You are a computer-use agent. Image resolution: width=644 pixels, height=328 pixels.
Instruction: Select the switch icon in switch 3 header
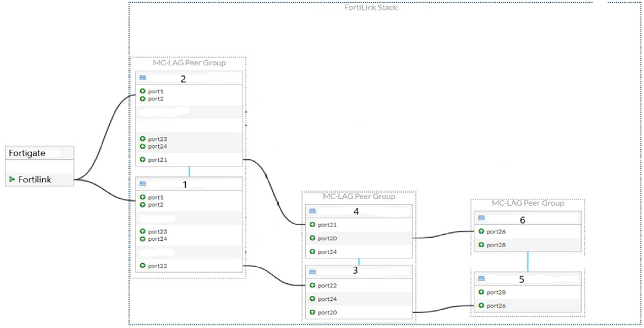tap(313, 272)
